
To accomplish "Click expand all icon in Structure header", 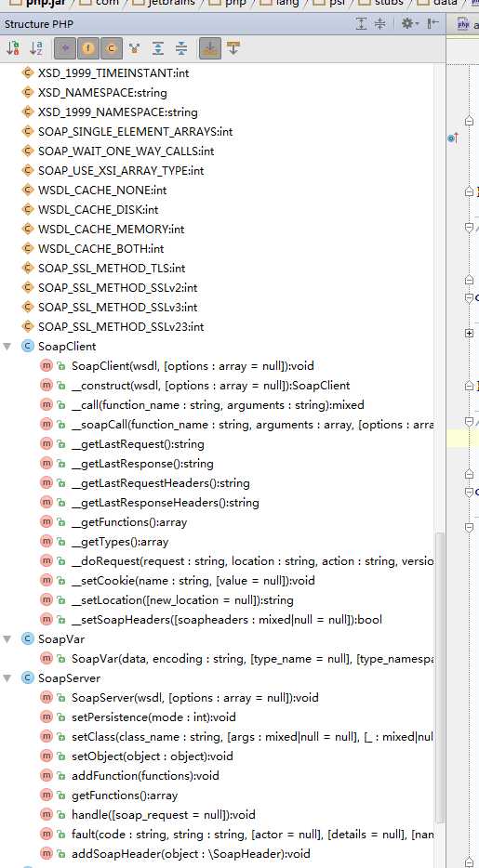I will point(361,23).
